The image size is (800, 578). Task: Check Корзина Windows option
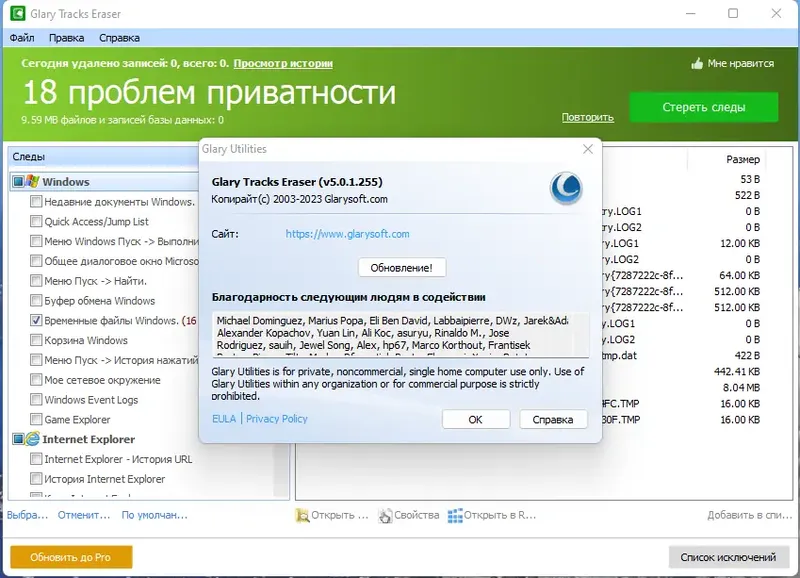click(36, 340)
